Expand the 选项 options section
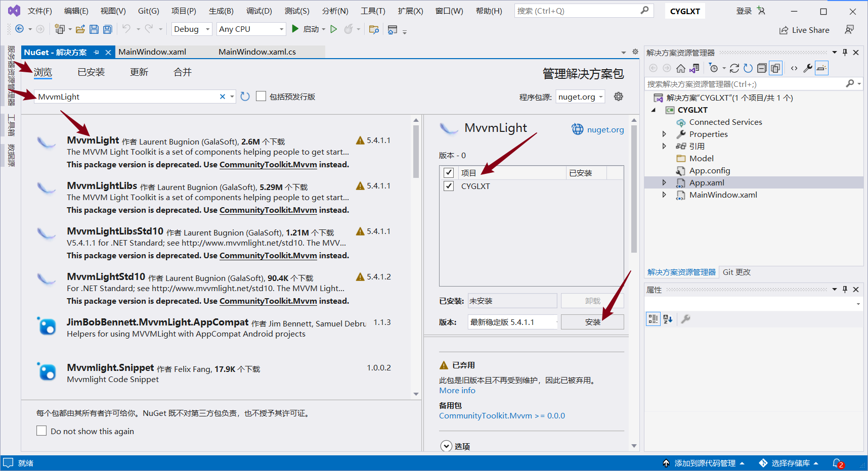This screenshot has height=471, width=868. coord(446,446)
